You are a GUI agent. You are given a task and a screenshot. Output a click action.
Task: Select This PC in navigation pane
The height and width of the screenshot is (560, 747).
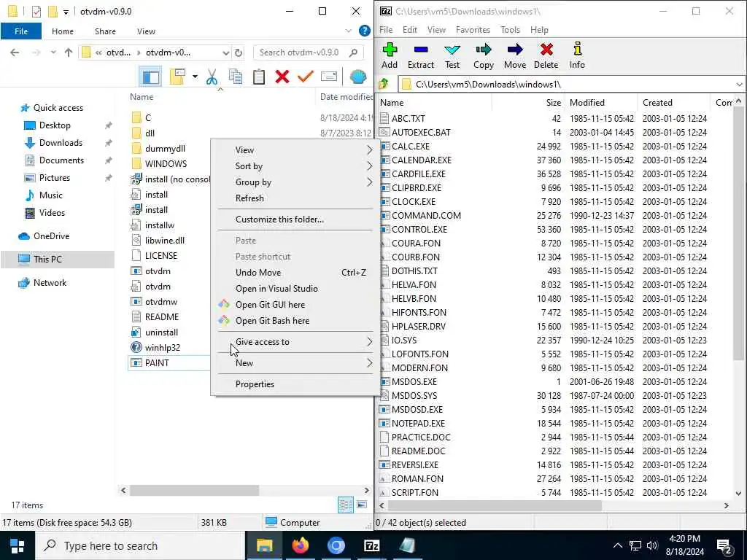57,260
